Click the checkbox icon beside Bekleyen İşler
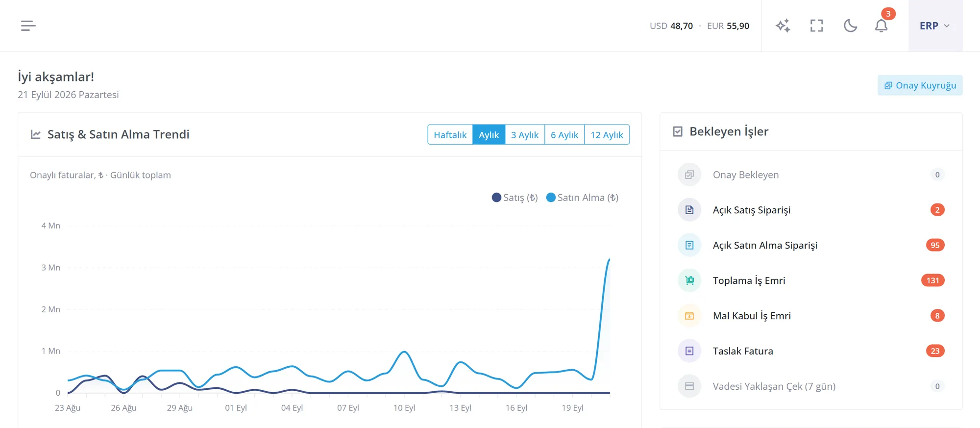This screenshot has height=428, width=980. 678,131
